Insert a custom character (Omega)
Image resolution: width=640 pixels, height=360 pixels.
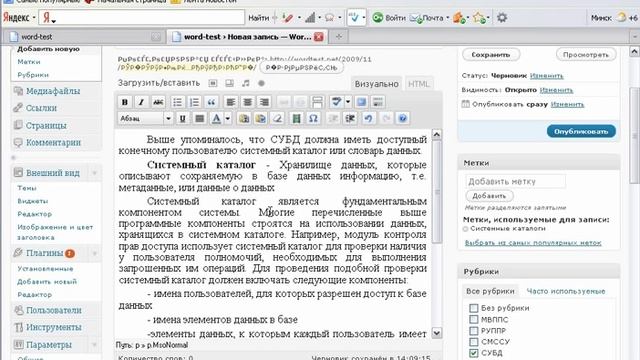[313, 118]
